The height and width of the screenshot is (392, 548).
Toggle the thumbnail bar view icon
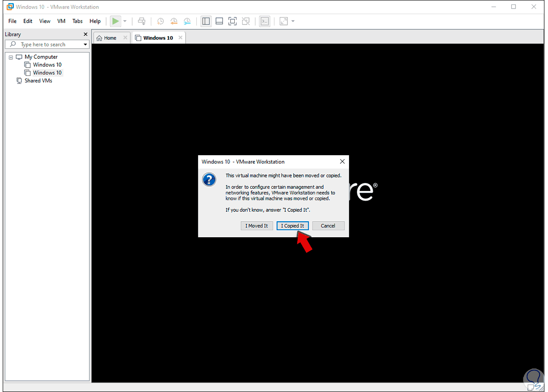219,21
